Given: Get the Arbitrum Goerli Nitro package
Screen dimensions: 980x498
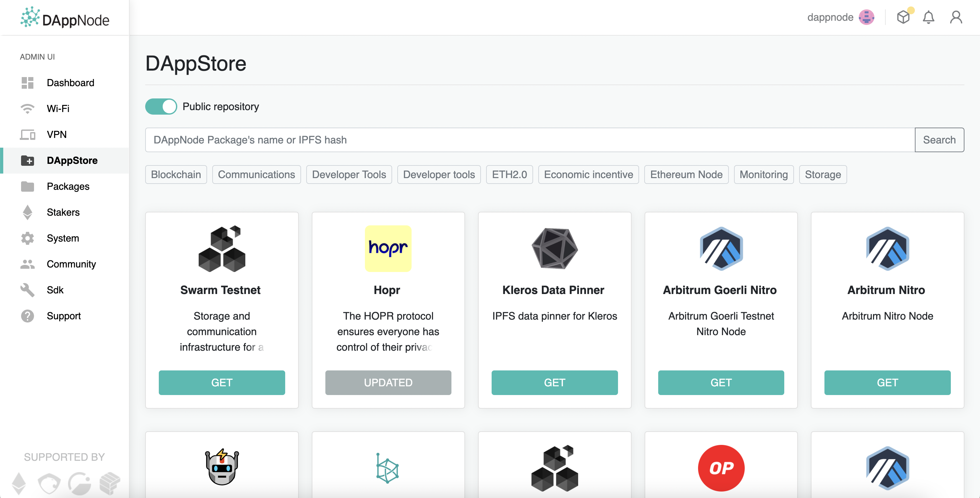Looking at the screenshot, I should tap(721, 382).
